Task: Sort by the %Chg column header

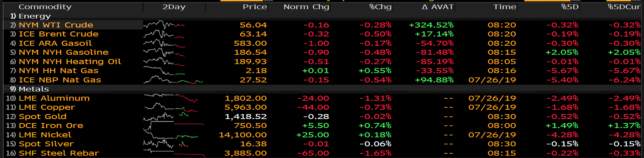Action: [380, 7]
